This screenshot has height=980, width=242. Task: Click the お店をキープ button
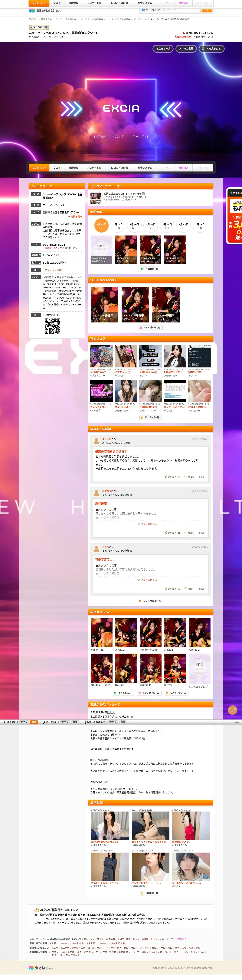[163, 49]
